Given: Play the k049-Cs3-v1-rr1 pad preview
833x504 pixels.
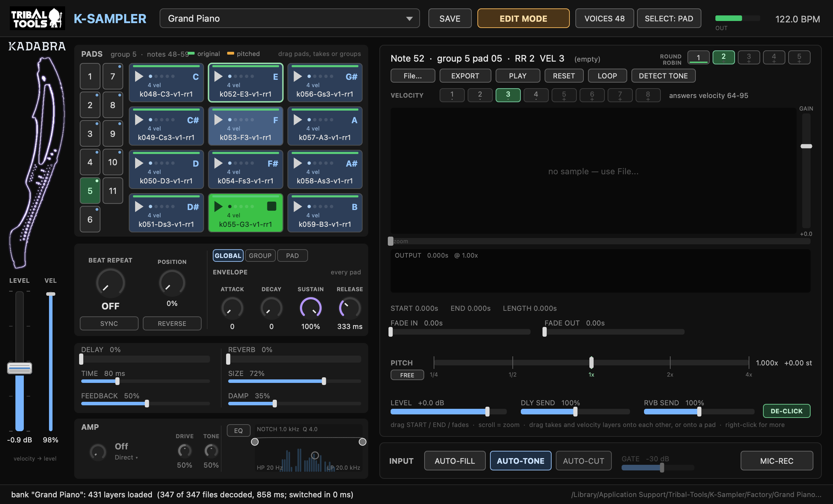Looking at the screenshot, I should click(139, 120).
